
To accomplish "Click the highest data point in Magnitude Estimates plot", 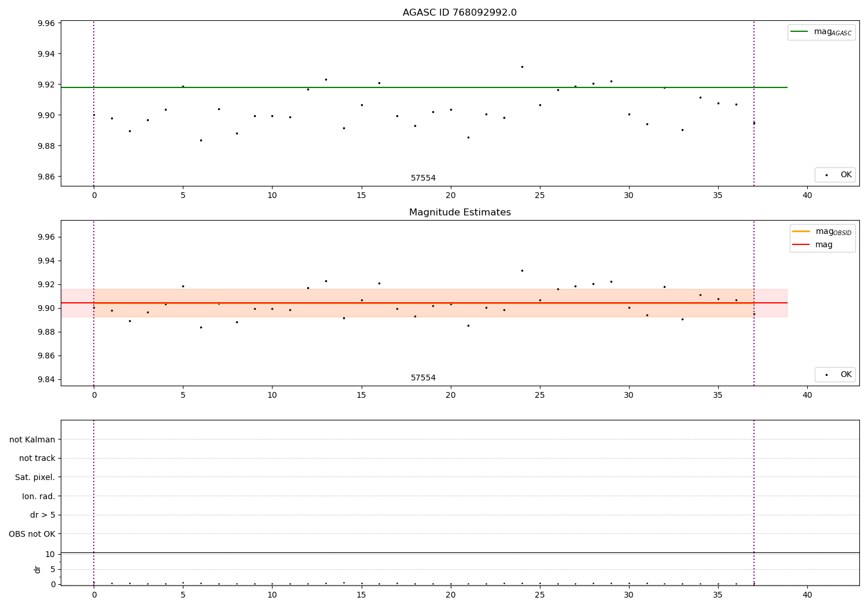I will point(522,270).
